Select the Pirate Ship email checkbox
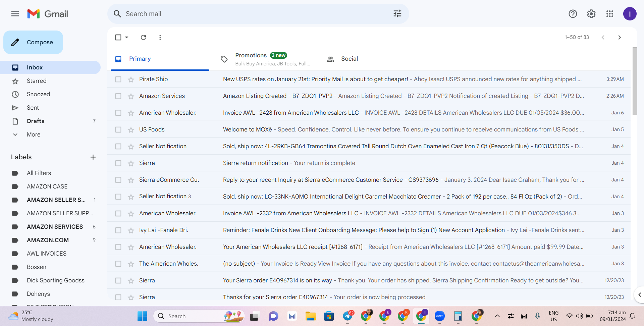The width and height of the screenshot is (644, 326). click(x=118, y=79)
